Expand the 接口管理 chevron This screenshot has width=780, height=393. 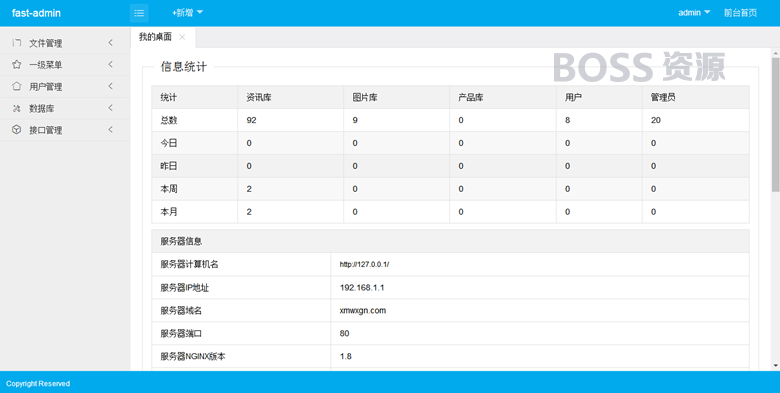coord(110,129)
